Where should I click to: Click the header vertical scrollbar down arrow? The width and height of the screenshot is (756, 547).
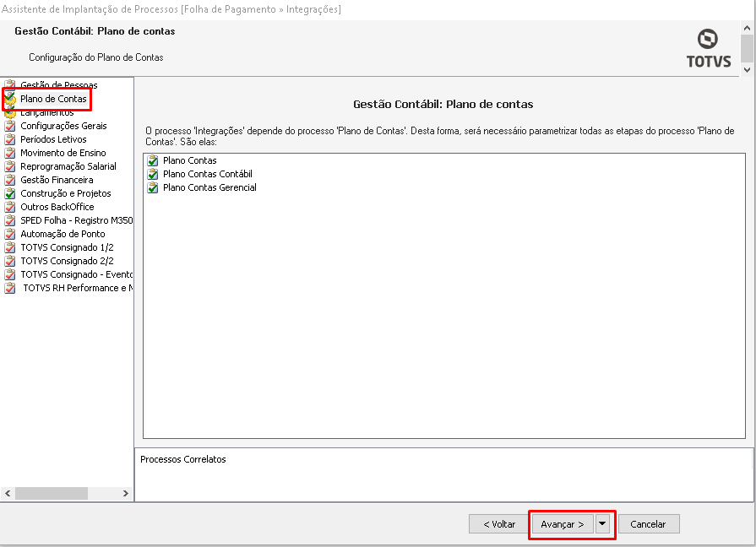747,70
